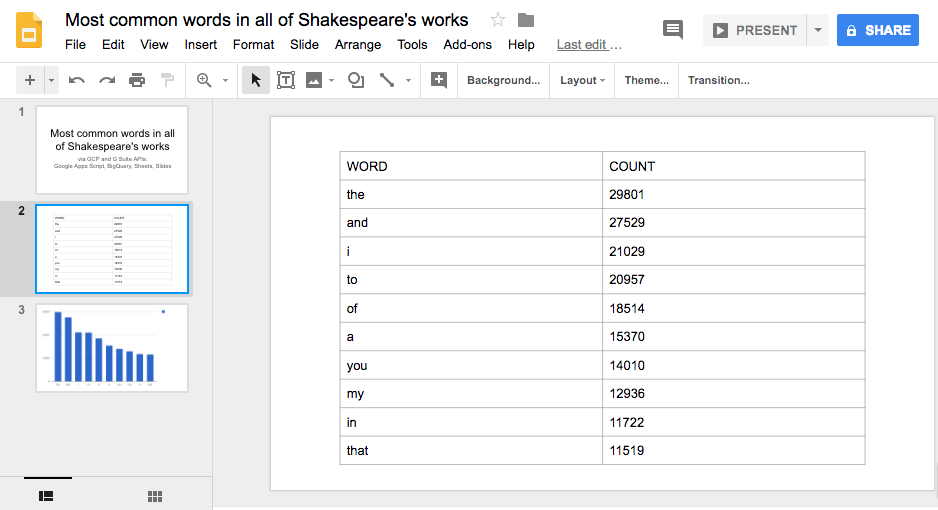
Task: Open the Layout dropdown
Action: point(583,80)
